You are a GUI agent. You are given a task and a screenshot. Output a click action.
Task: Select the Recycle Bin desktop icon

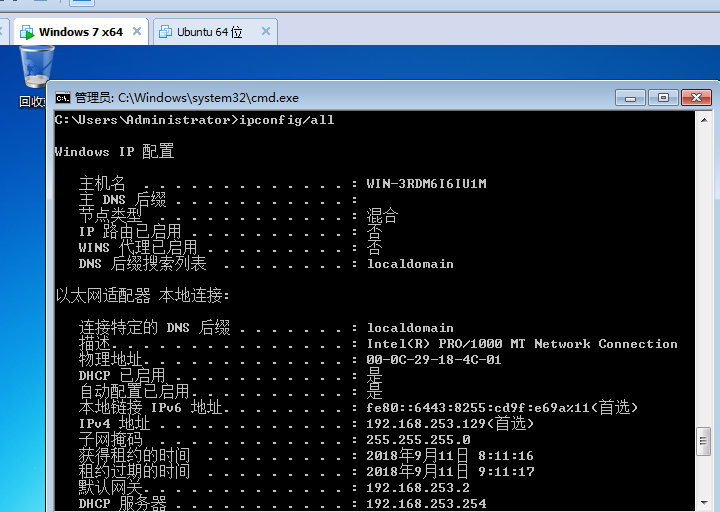[x=36, y=76]
